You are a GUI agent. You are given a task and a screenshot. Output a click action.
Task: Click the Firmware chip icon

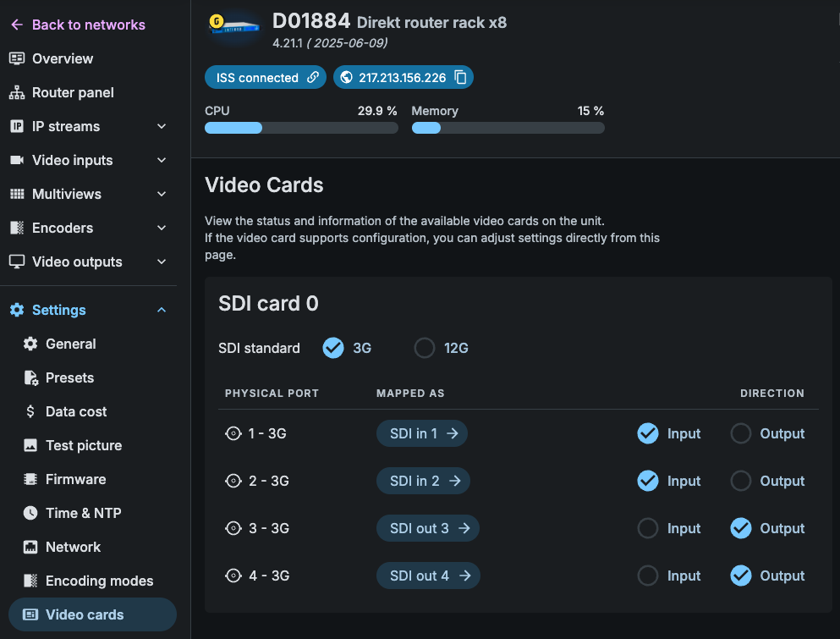[30, 479]
